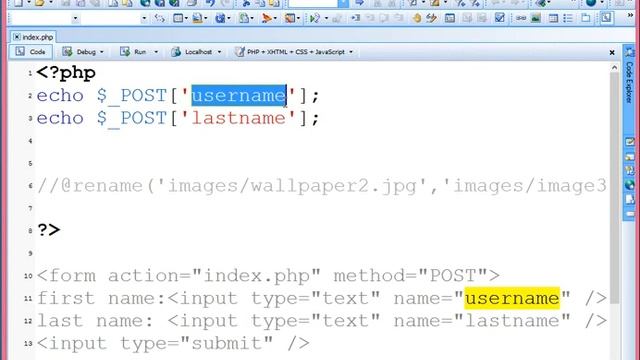Close the editor pane with the black X
This screenshot has width=640, height=360.
click(612, 52)
